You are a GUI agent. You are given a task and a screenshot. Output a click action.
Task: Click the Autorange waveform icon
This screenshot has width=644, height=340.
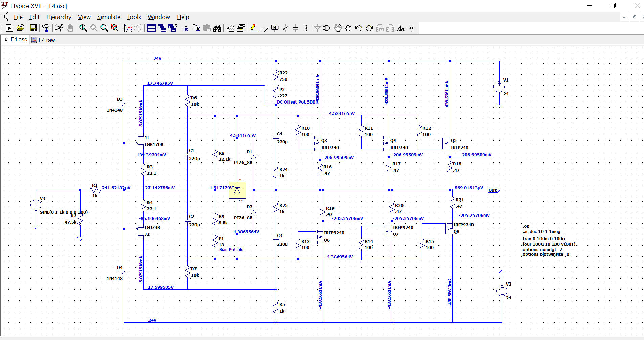click(128, 28)
